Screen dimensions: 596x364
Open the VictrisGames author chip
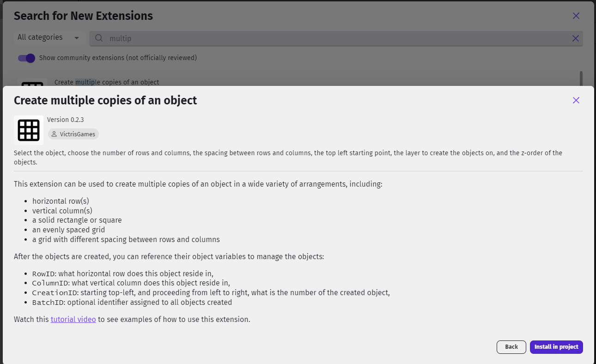point(74,134)
